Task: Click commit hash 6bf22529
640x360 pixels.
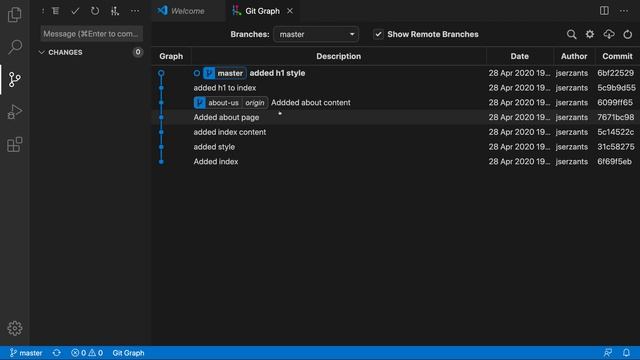Action: [x=616, y=73]
